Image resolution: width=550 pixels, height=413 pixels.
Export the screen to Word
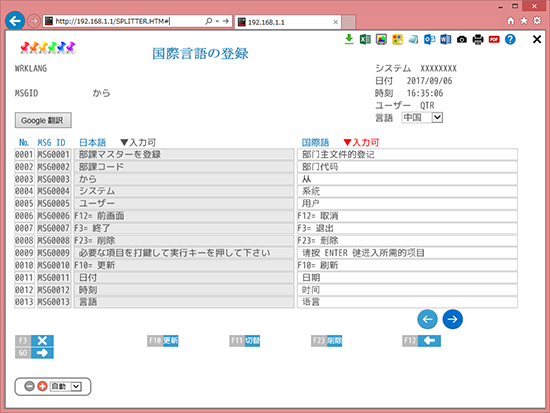tap(445, 39)
